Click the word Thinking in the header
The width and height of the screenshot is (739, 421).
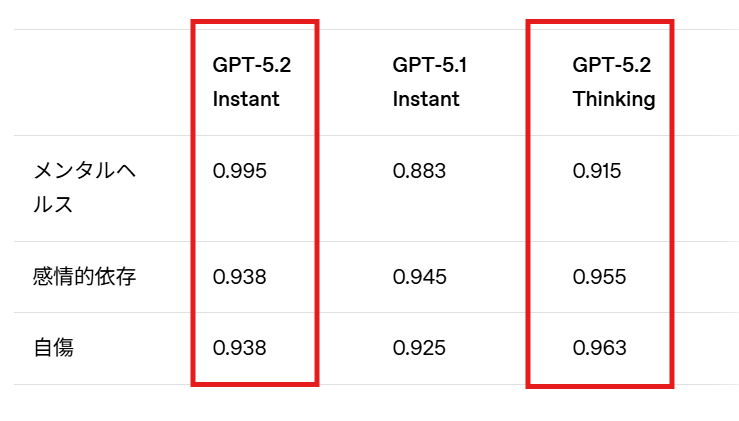coord(614,99)
